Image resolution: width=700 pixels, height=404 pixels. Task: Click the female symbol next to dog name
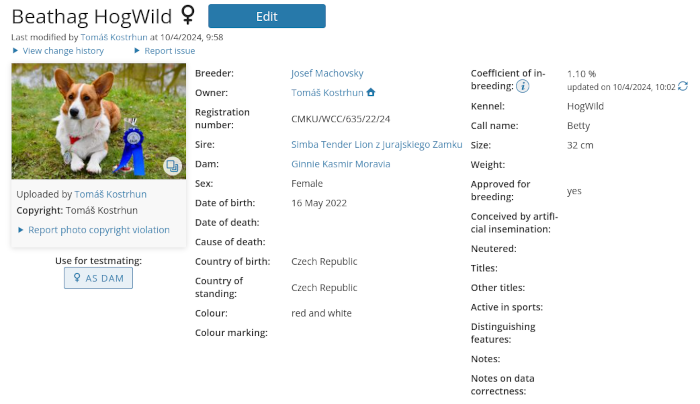point(188,15)
